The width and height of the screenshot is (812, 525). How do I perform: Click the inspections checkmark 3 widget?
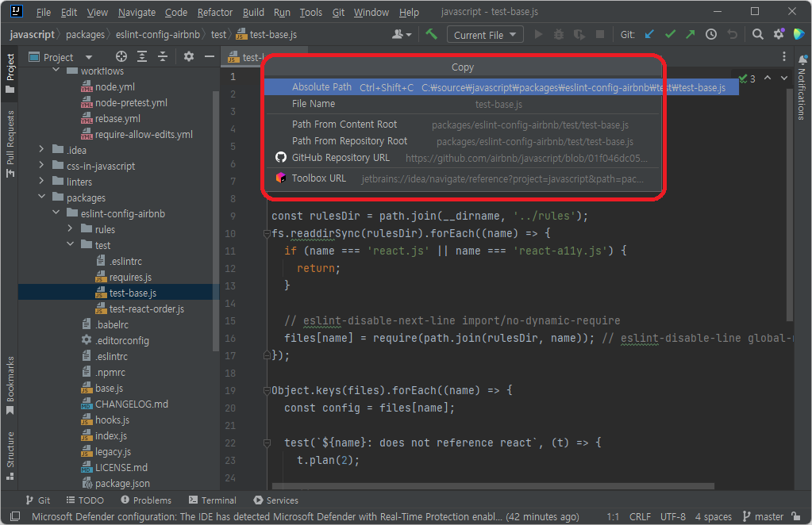point(747,79)
